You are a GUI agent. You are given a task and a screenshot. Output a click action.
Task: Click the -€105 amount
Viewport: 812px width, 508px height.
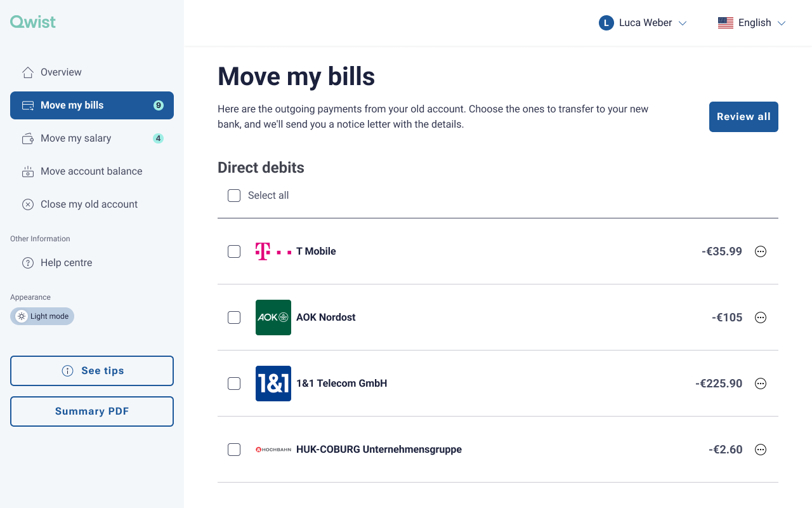(x=727, y=317)
